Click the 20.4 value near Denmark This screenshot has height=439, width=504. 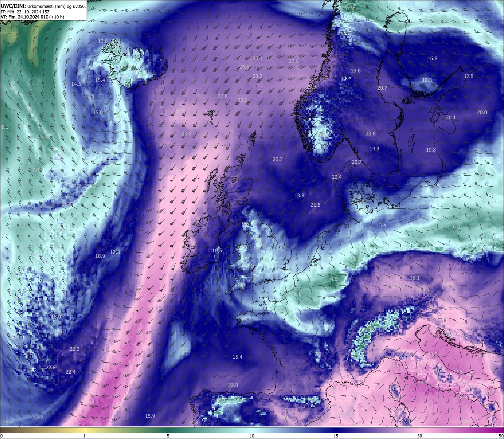click(337, 177)
